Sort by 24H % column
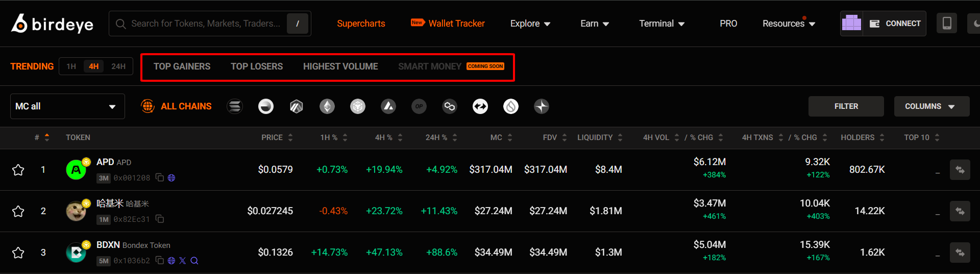Image resolution: width=980 pixels, height=274 pixels. [442, 138]
